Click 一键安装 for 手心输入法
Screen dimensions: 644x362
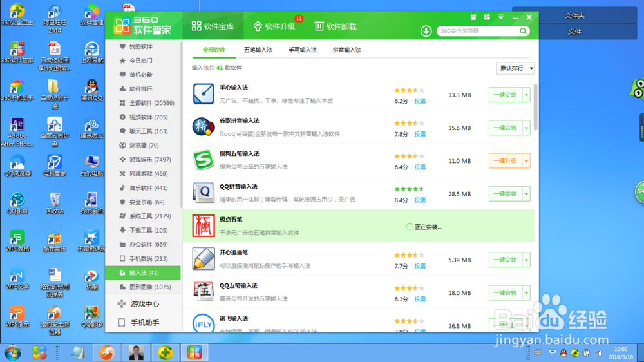click(x=505, y=95)
